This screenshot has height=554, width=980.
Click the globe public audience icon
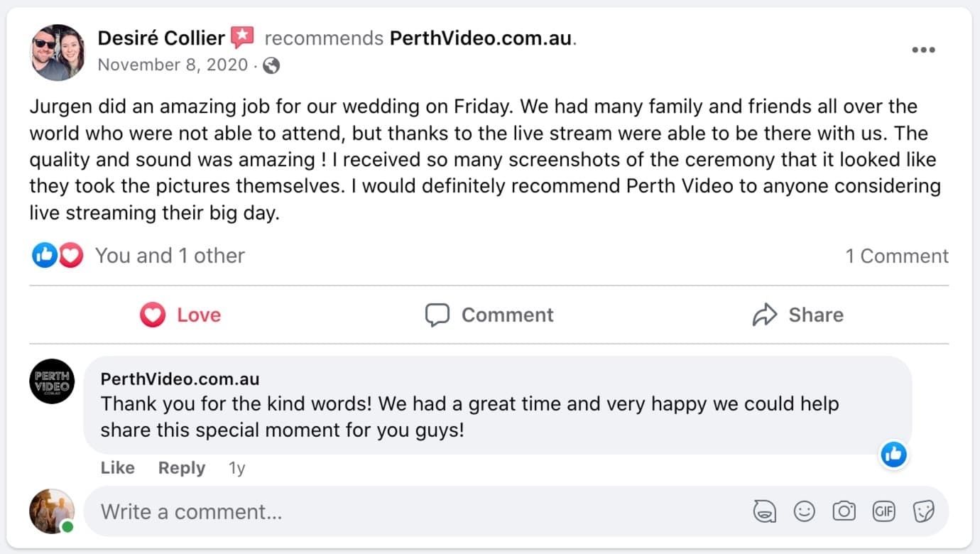click(271, 66)
